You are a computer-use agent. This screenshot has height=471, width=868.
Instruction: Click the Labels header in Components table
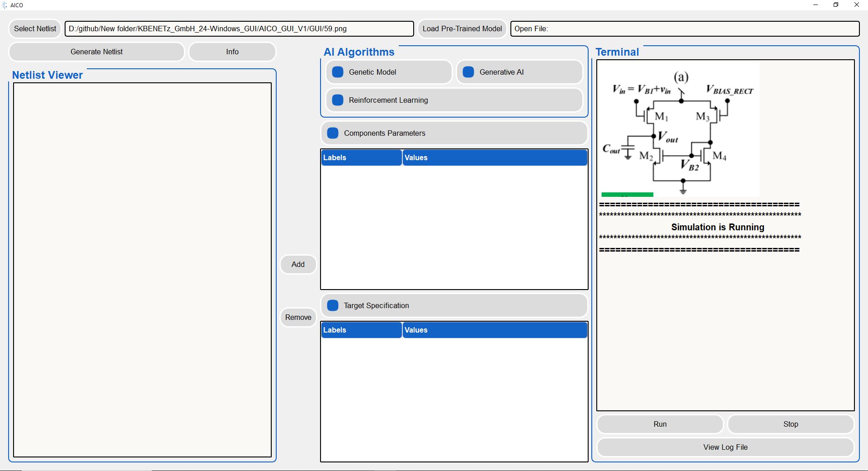(361, 158)
